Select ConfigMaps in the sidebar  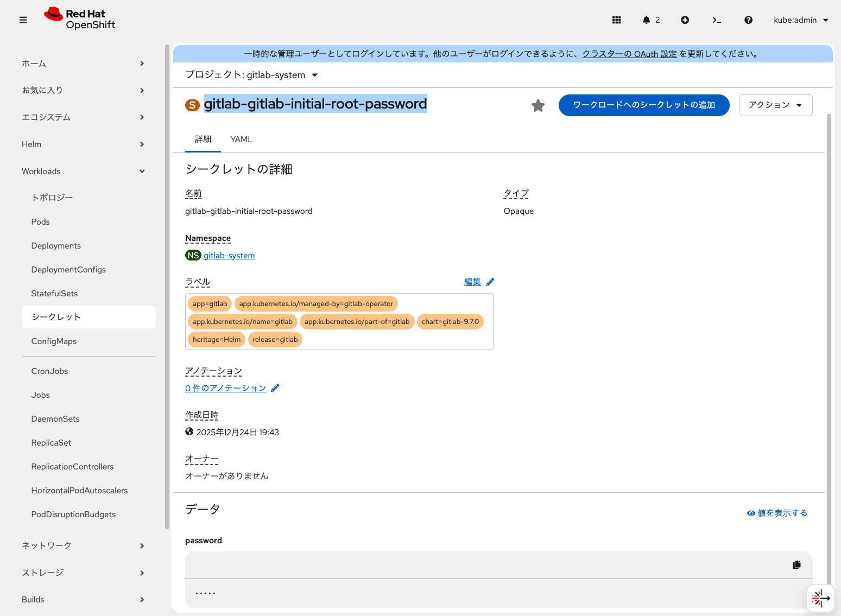pos(54,341)
